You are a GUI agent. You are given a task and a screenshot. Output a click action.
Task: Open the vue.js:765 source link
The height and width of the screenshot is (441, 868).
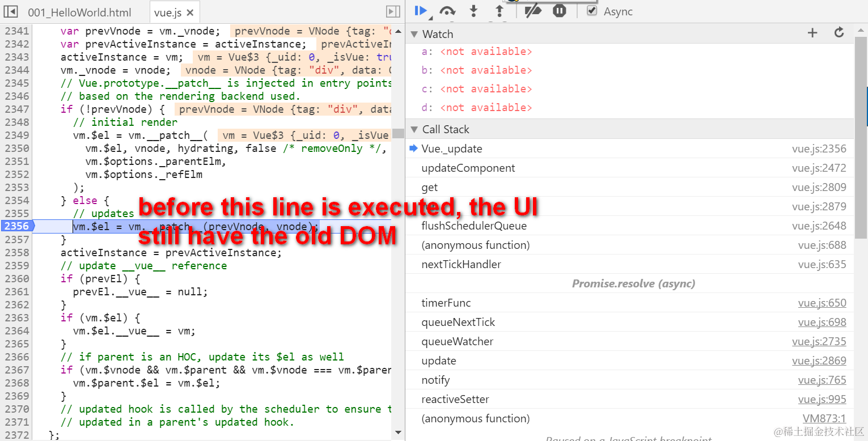822,380
